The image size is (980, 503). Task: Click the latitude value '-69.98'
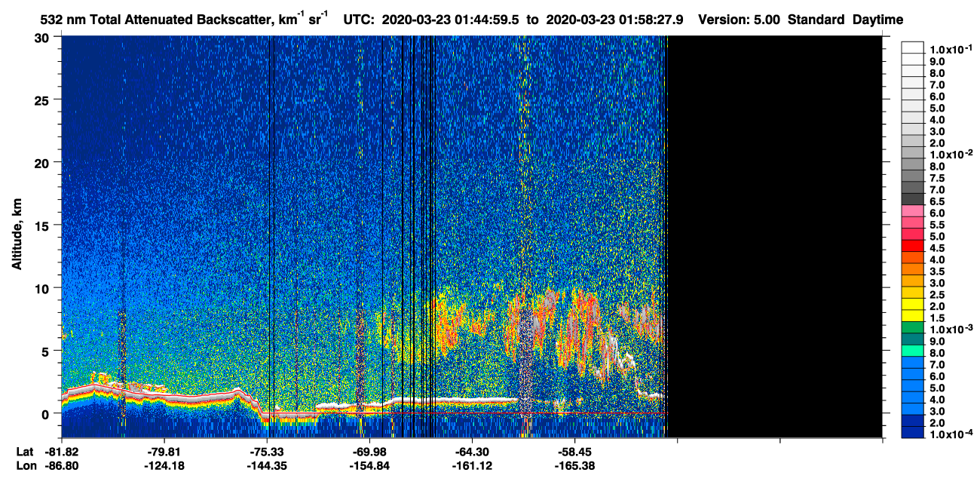coord(369,452)
